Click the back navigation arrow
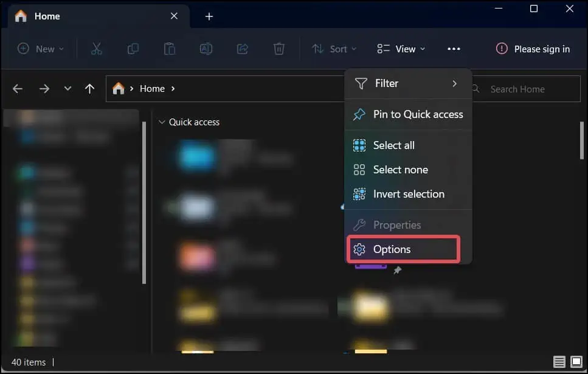The width and height of the screenshot is (588, 374). click(18, 88)
